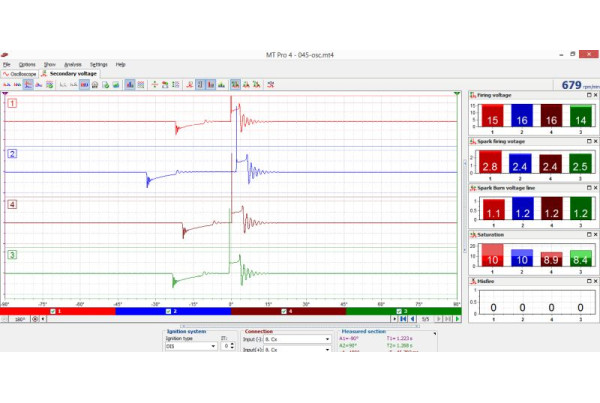
Task: Maximize the Firing voltage panel
Action: tap(585, 94)
